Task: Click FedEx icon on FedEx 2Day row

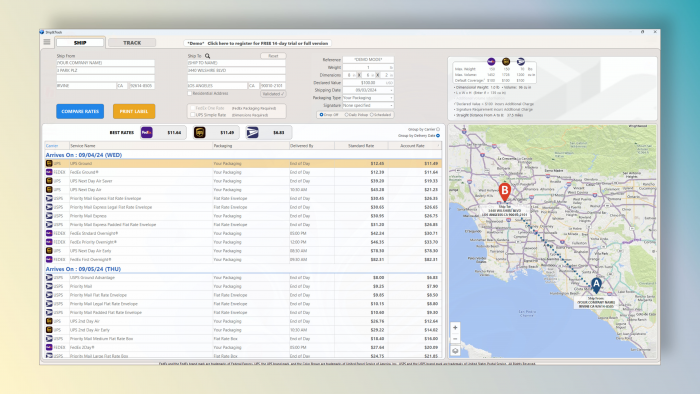Action: point(49,347)
